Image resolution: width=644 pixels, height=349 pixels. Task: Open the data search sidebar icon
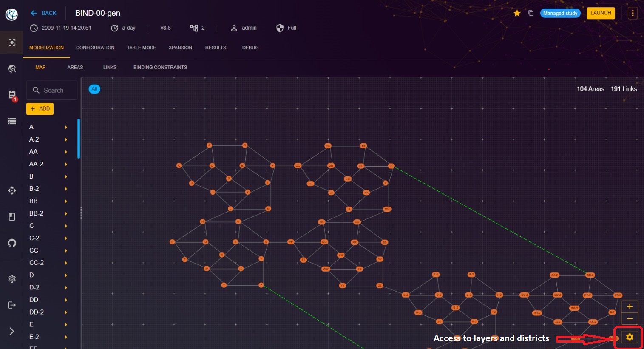click(12, 68)
